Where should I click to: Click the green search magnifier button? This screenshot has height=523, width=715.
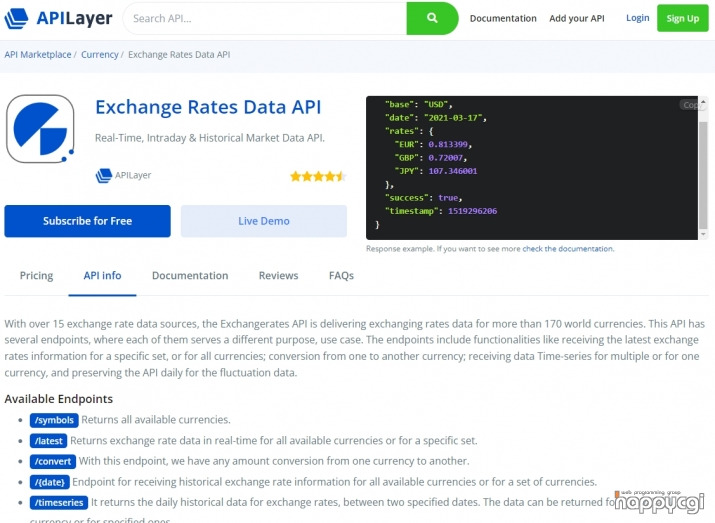tap(432, 18)
